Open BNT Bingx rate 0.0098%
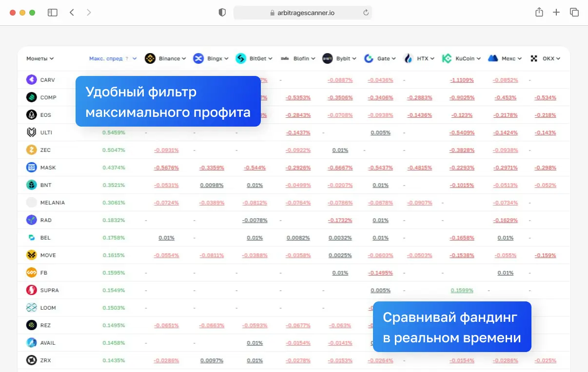This screenshot has width=588, height=372. pyautogui.click(x=212, y=185)
